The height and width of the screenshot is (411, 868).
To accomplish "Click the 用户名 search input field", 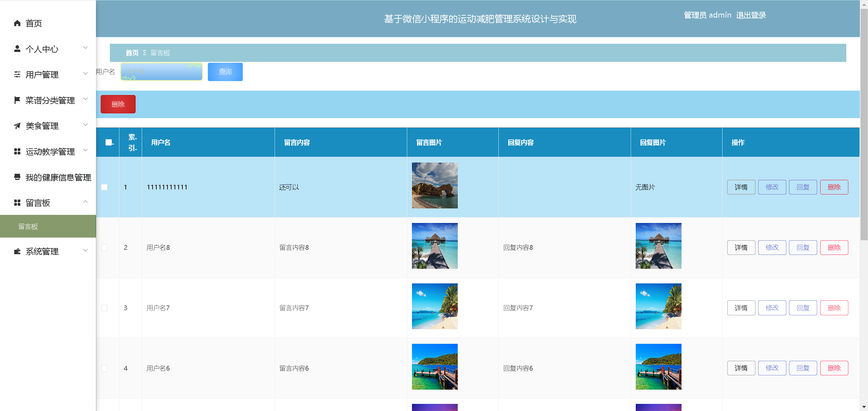I will [162, 72].
